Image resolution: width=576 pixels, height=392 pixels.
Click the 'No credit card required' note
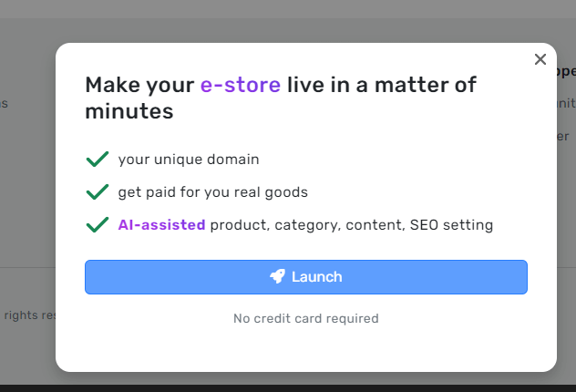[306, 318]
